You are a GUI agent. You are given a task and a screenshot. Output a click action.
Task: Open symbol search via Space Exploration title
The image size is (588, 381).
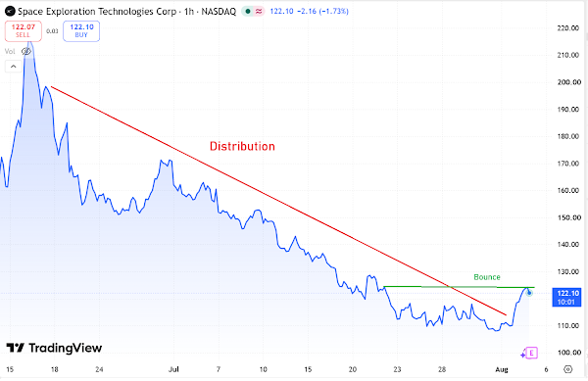coord(97,11)
